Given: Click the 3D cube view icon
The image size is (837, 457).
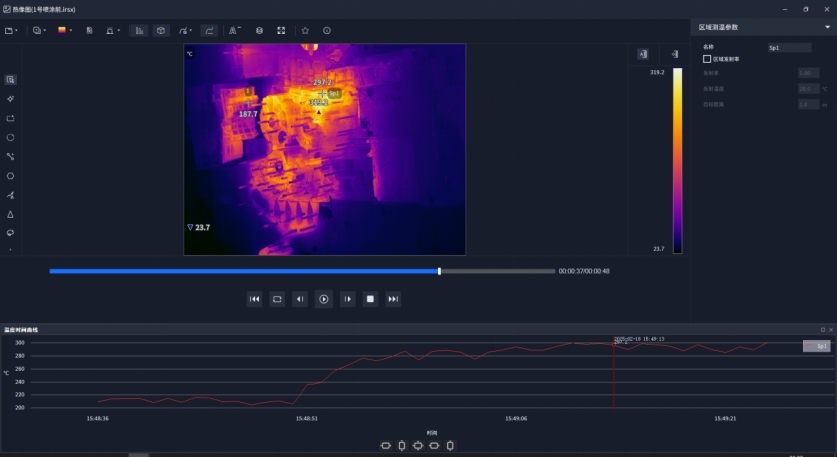Looking at the screenshot, I should point(161,30).
